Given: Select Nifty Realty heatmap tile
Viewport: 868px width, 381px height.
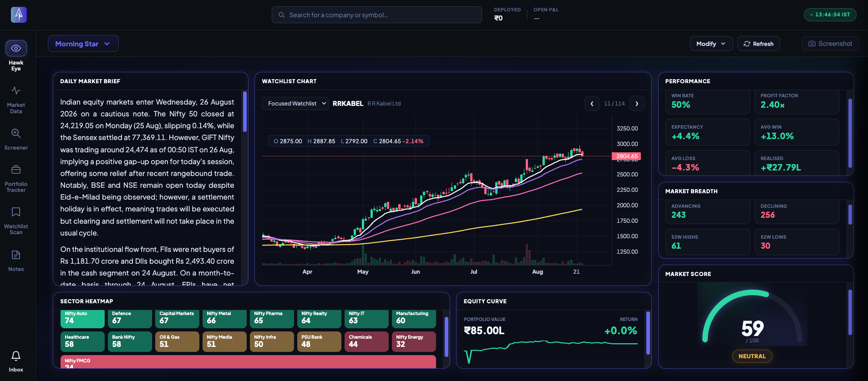Looking at the screenshot, I should pyautogui.click(x=319, y=318).
